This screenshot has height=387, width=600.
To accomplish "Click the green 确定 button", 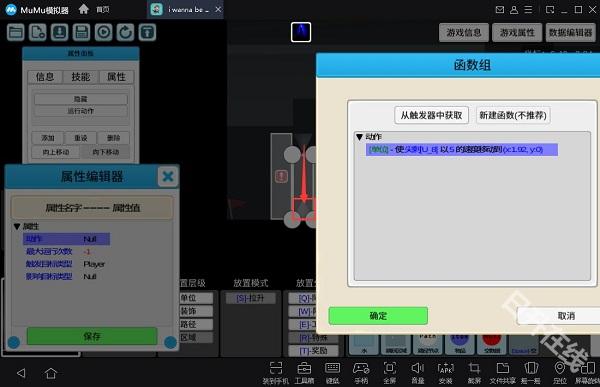I will pyautogui.click(x=378, y=316).
